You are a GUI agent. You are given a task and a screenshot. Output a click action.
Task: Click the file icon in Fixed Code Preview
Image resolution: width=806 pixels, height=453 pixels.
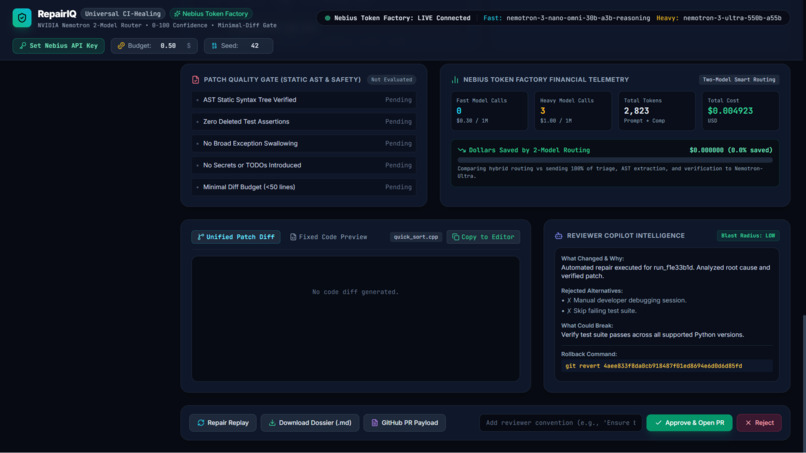click(x=293, y=237)
